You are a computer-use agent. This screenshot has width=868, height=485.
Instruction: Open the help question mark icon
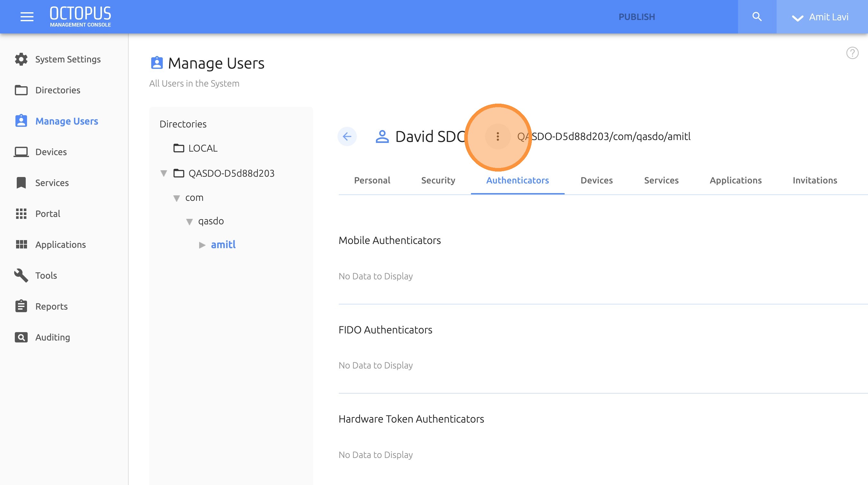coord(852,53)
